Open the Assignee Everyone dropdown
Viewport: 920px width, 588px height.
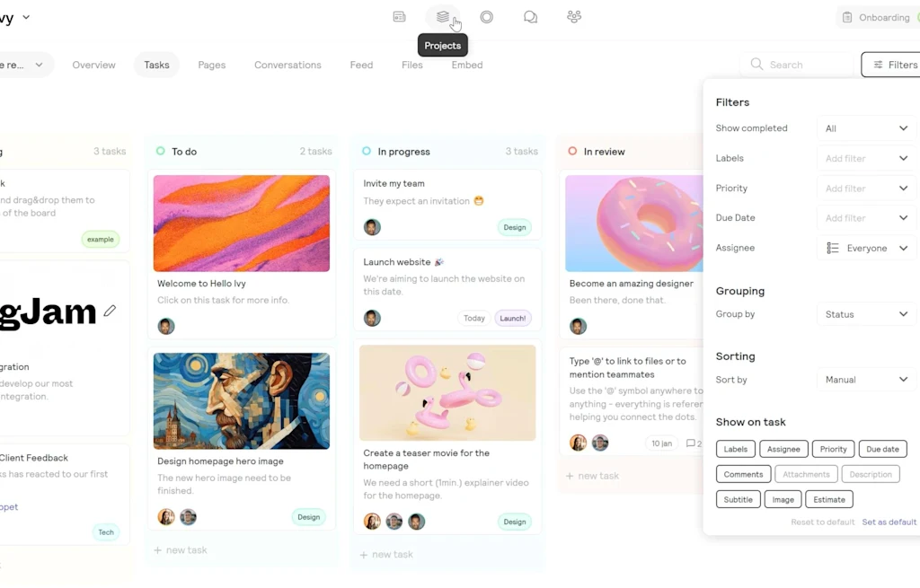click(866, 248)
